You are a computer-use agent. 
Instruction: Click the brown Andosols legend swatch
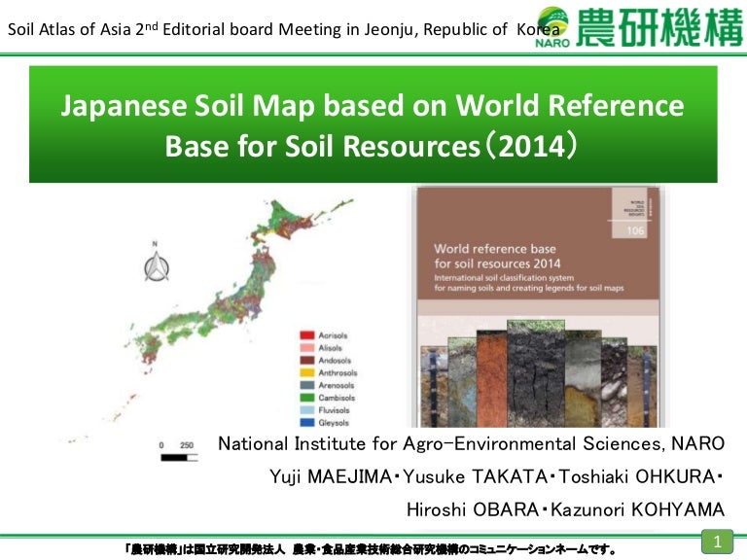coord(305,361)
